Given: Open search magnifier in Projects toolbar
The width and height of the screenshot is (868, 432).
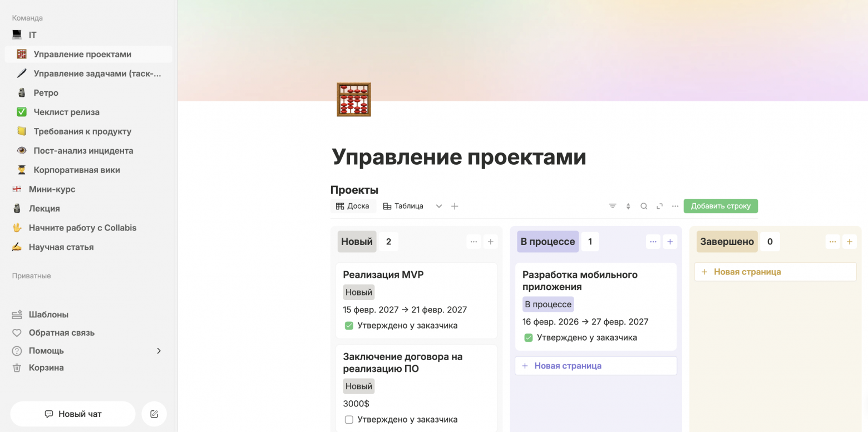Looking at the screenshot, I should point(644,206).
